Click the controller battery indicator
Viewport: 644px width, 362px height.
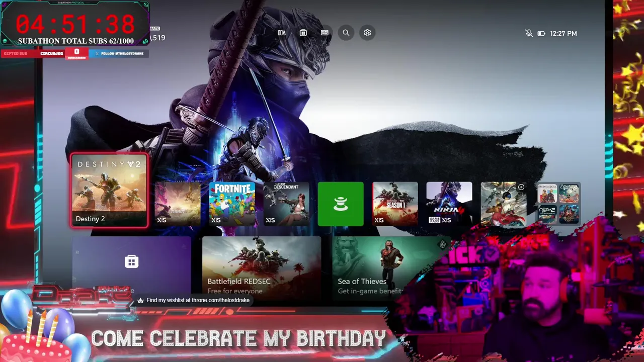(541, 34)
